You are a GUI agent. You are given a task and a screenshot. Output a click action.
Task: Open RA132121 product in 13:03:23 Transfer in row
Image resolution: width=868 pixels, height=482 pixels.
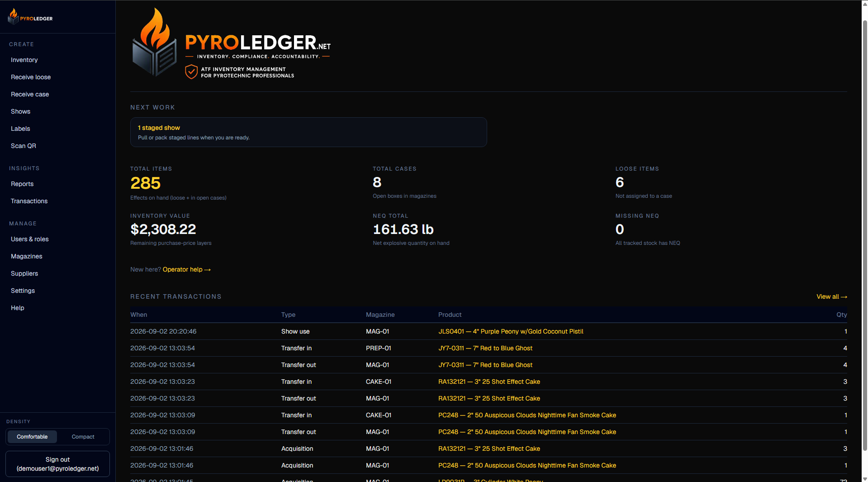click(x=489, y=382)
